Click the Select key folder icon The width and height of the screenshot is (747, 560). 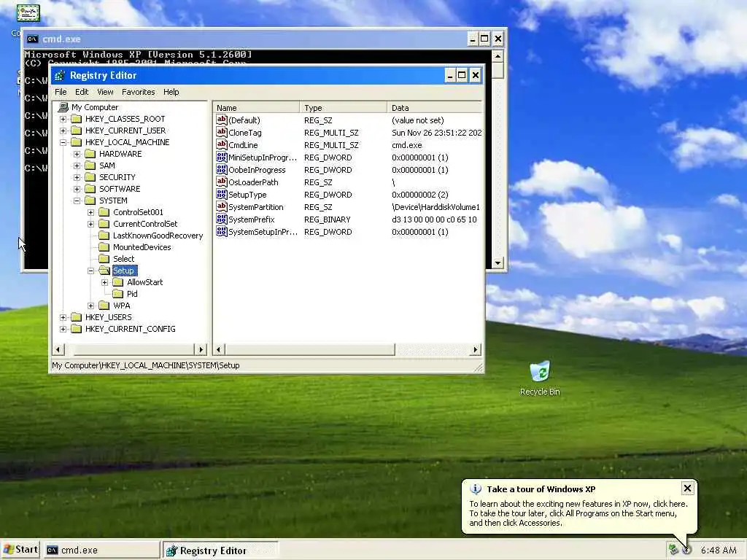pos(104,259)
